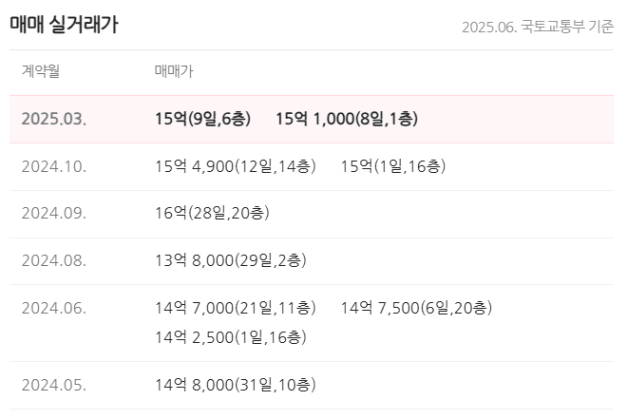Click the 15억(9일,6층) price entry
The height and width of the screenshot is (419, 627).
[x=203, y=119]
